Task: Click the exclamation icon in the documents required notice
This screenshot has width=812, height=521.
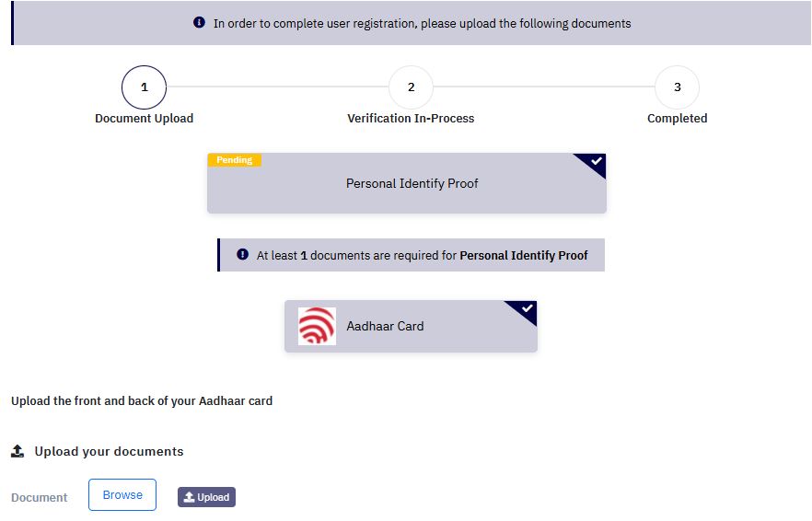Action: click(x=242, y=254)
